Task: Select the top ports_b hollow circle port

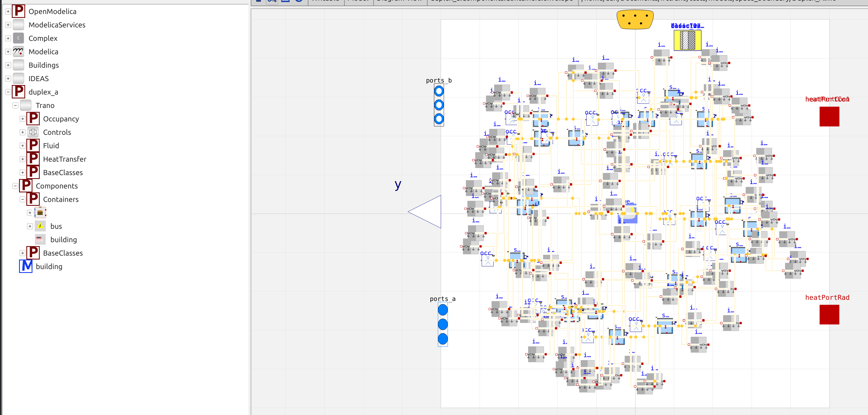Action: click(439, 91)
